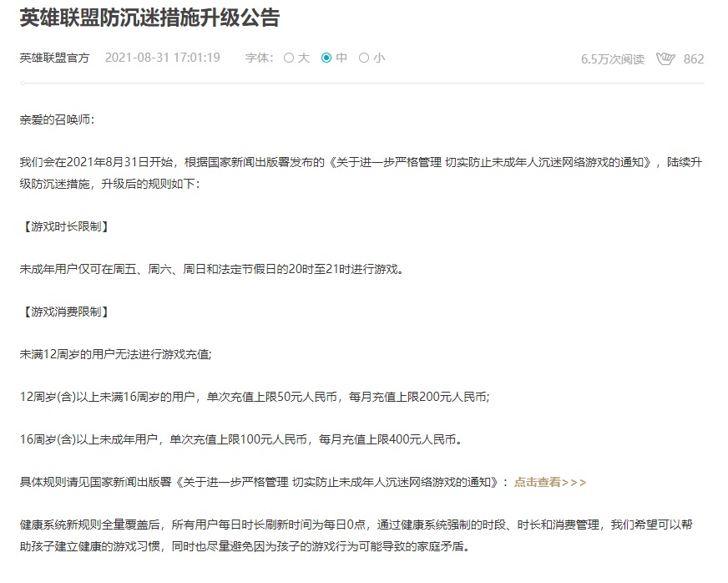Click the like count 862

point(694,59)
